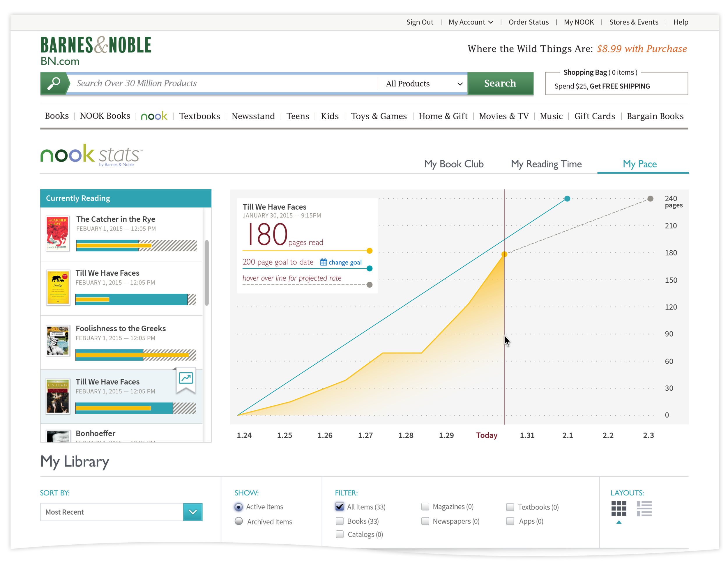Check the Catalogs filter checkbox
The width and height of the screenshot is (728, 565).
(x=339, y=534)
